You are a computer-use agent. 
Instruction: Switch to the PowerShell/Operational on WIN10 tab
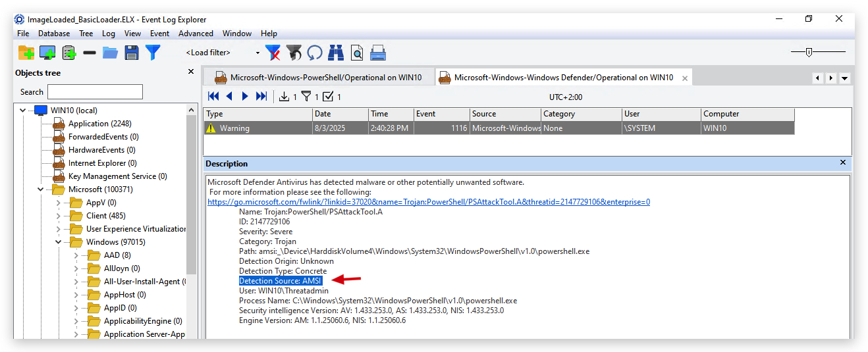[x=319, y=78]
